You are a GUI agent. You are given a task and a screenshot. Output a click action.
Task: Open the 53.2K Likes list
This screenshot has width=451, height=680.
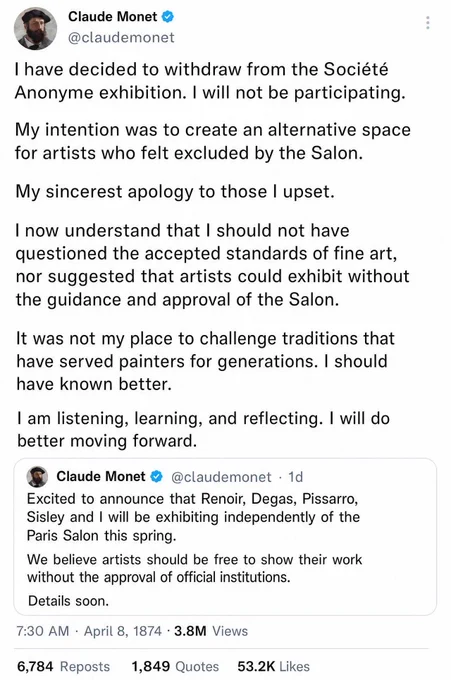tap(274, 666)
